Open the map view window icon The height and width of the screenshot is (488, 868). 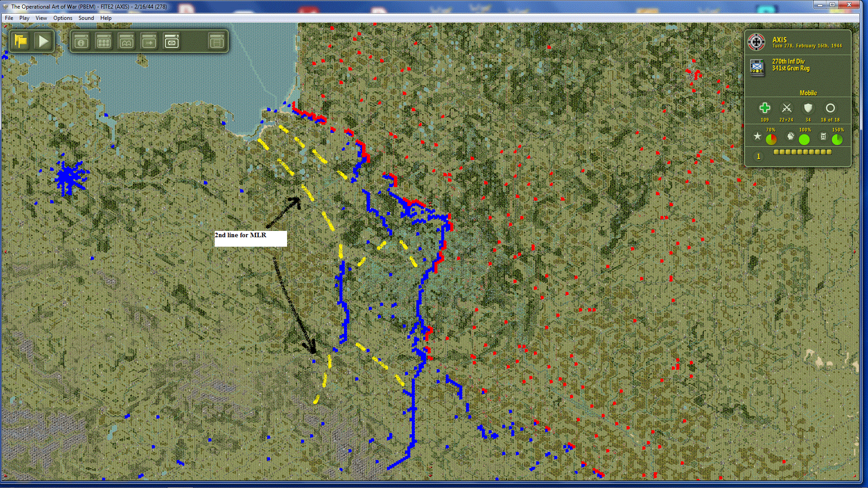click(x=127, y=42)
